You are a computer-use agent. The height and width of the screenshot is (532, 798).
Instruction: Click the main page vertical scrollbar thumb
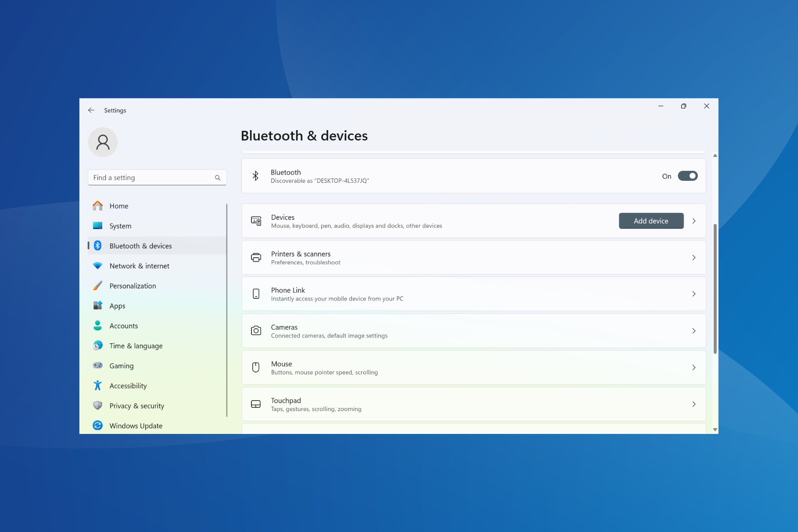coord(715,288)
